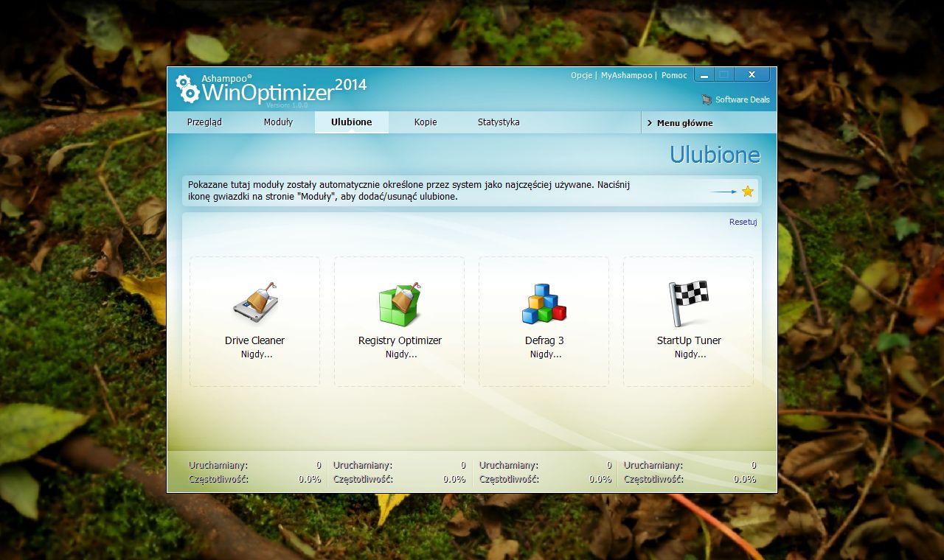
Task: Click Nigdy... under Drive Cleaner
Action: click(257, 354)
